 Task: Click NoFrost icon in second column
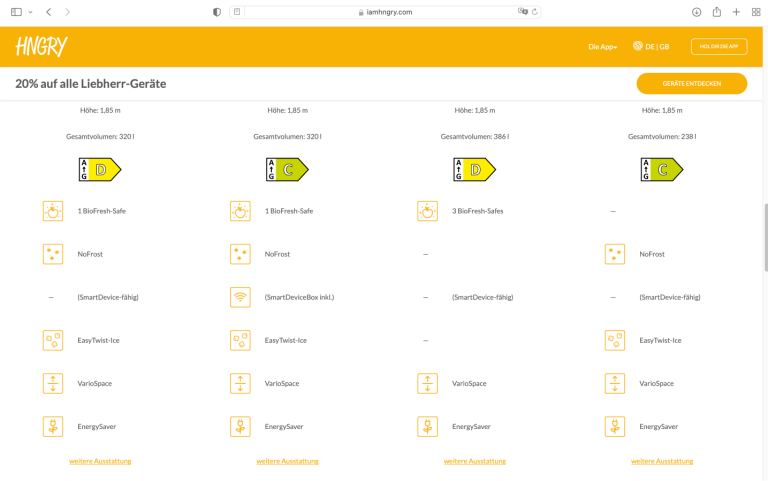coord(240,254)
